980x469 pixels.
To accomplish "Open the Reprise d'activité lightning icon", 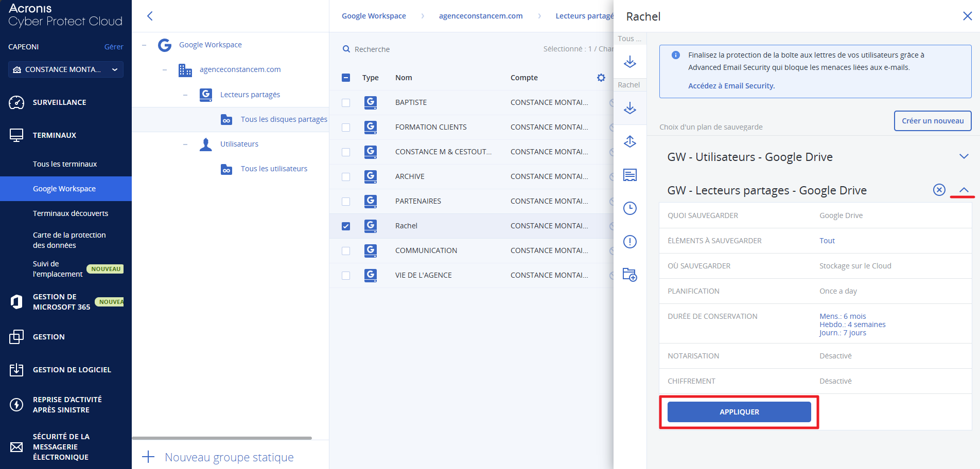I will tap(16, 405).
